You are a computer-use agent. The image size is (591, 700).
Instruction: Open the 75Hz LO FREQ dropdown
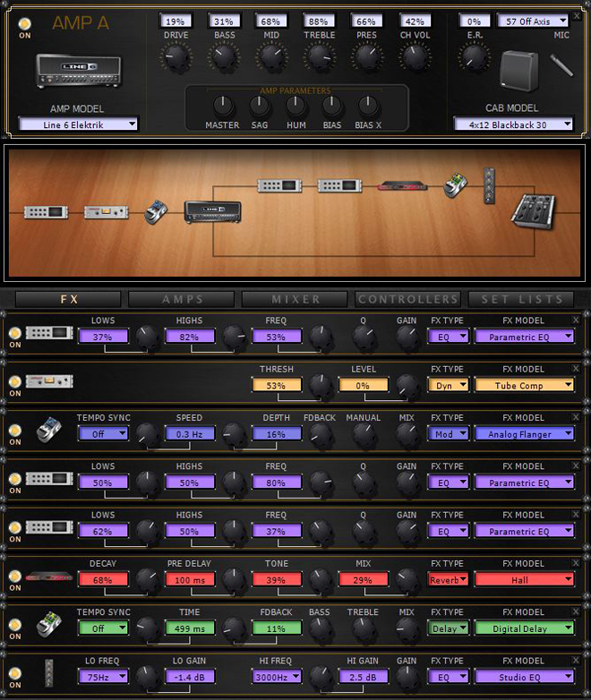(103, 677)
